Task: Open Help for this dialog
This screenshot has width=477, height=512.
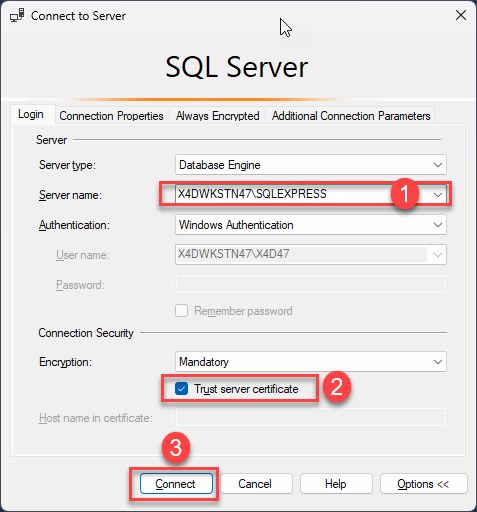Action: [336, 484]
